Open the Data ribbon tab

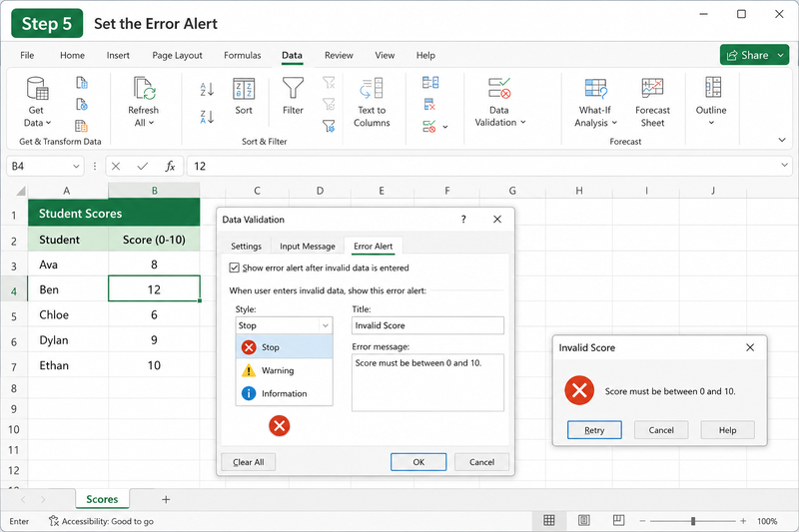click(x=292, y=56)
